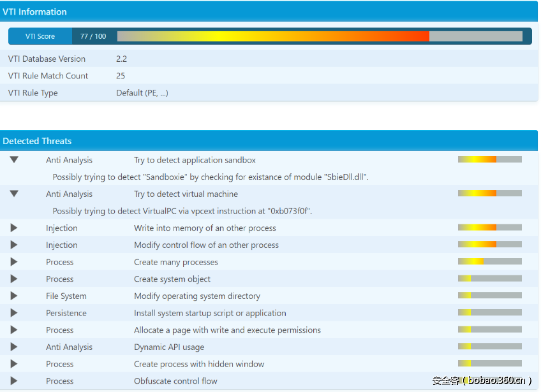541x392 pixels.
Task: Click severity bar for 'Create many processes'
Action: (x=489, y=262)
